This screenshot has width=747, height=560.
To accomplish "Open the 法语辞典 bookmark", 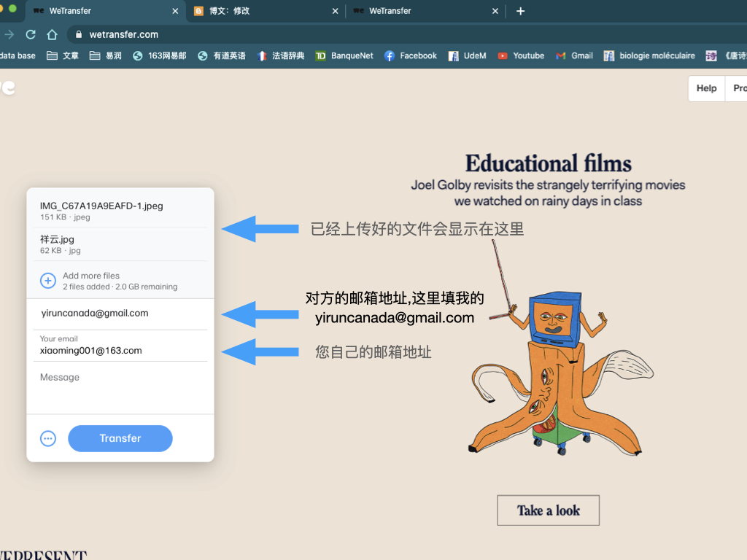I will (x=281, y=55).
